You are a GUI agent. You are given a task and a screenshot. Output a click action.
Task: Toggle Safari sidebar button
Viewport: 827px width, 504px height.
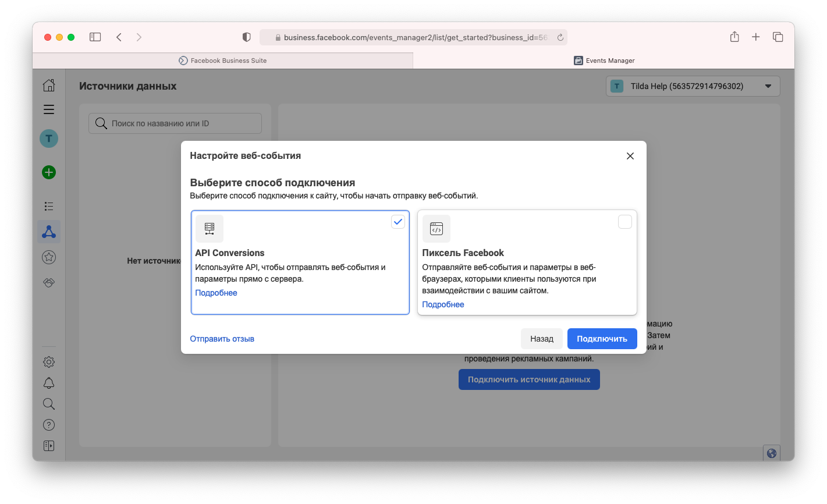pos(95,37)
